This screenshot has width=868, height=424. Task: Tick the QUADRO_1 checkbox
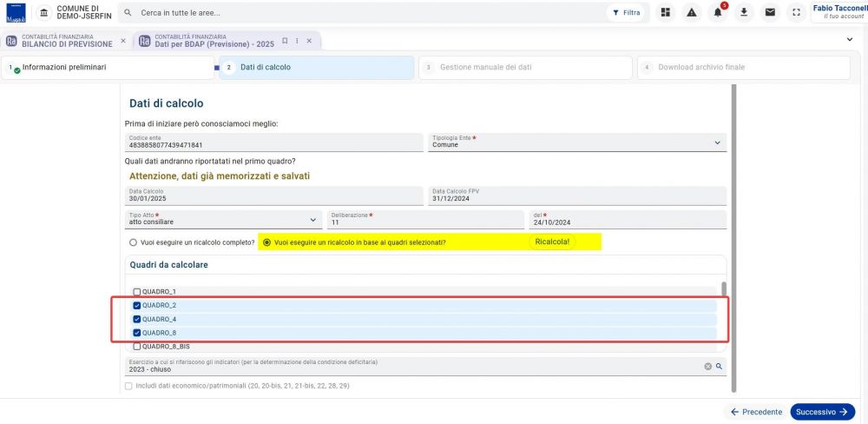click(x=137, y=292)
